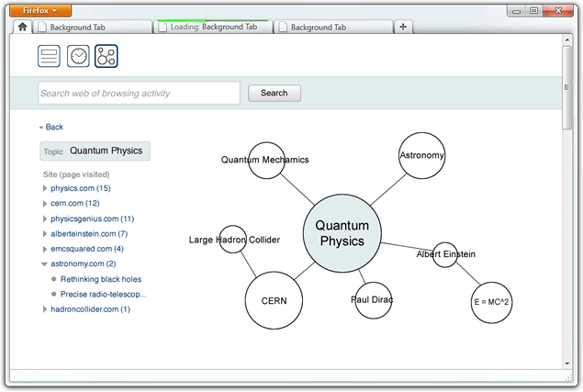Screen dimensions: 583x392
Task: Select the Astronomy node bubble
Action: tap(421, 156)
